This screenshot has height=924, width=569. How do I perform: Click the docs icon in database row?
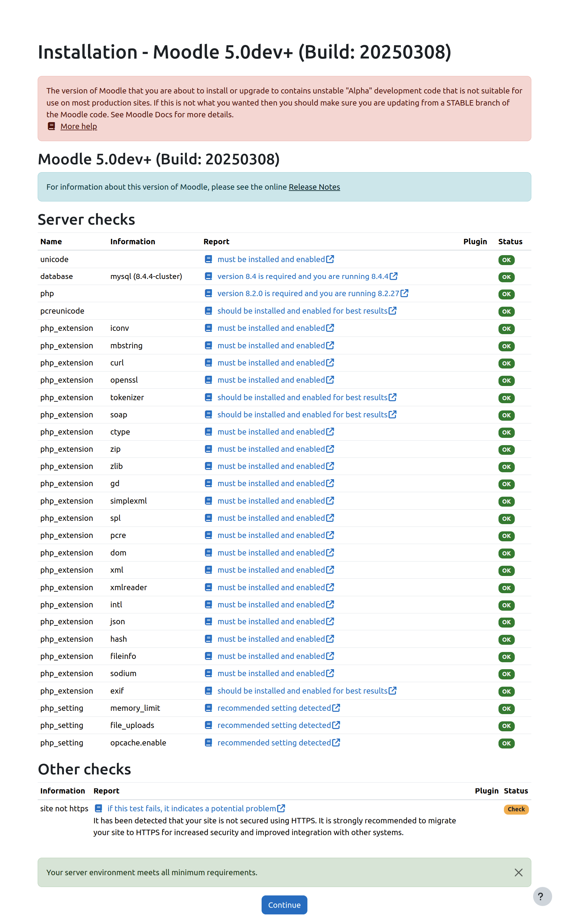[208, 276]
